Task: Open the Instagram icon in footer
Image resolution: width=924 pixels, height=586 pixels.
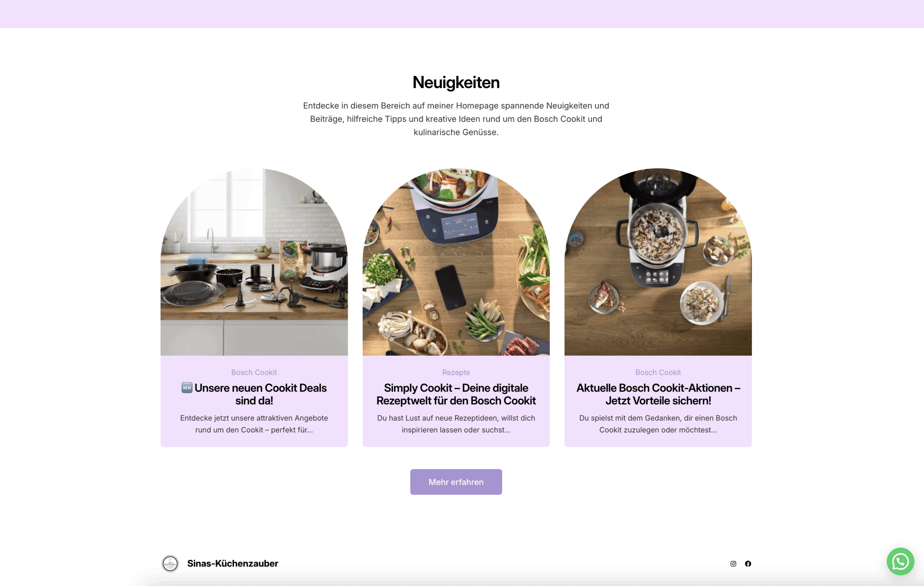Action: (733, 563)
